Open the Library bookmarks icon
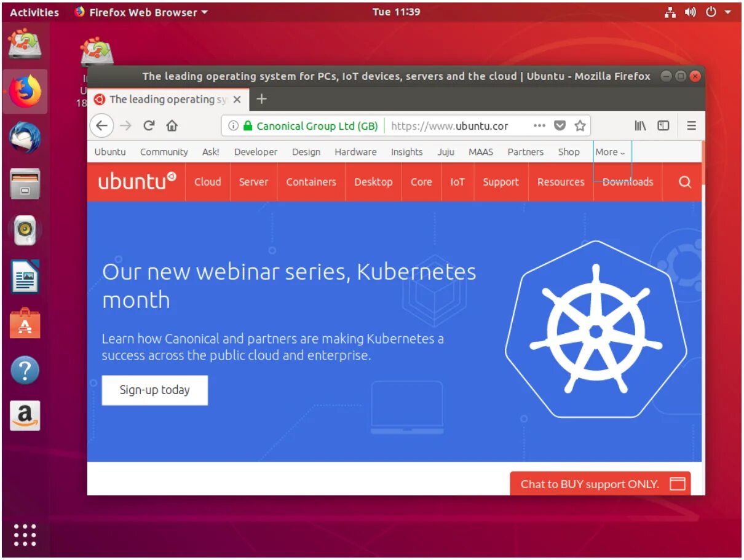This screenshot has height=560, width=744. pos(640,126)
